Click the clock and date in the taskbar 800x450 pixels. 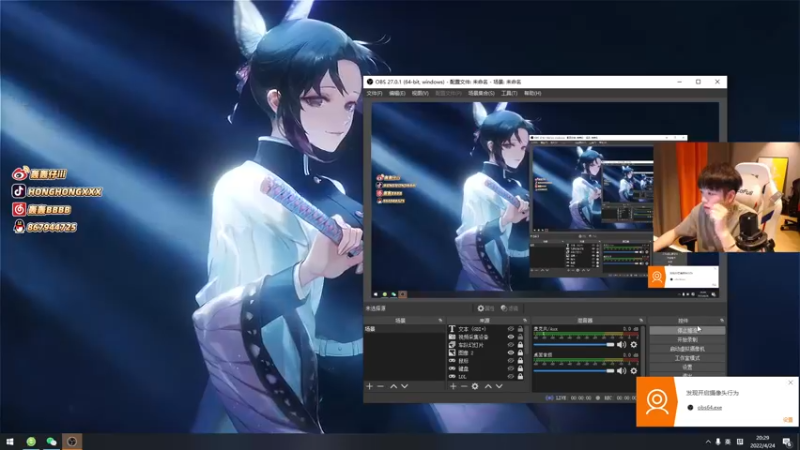(762, 442)
